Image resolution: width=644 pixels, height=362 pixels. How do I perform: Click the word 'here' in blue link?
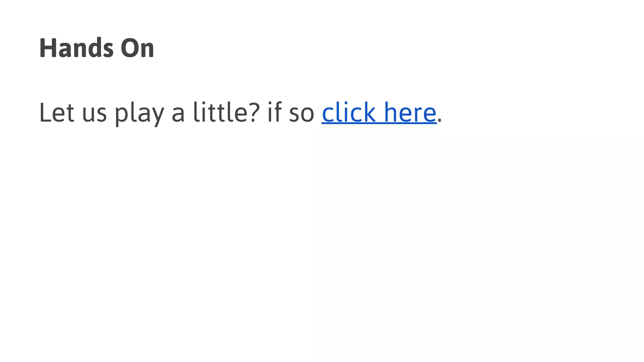click(410, 112)
